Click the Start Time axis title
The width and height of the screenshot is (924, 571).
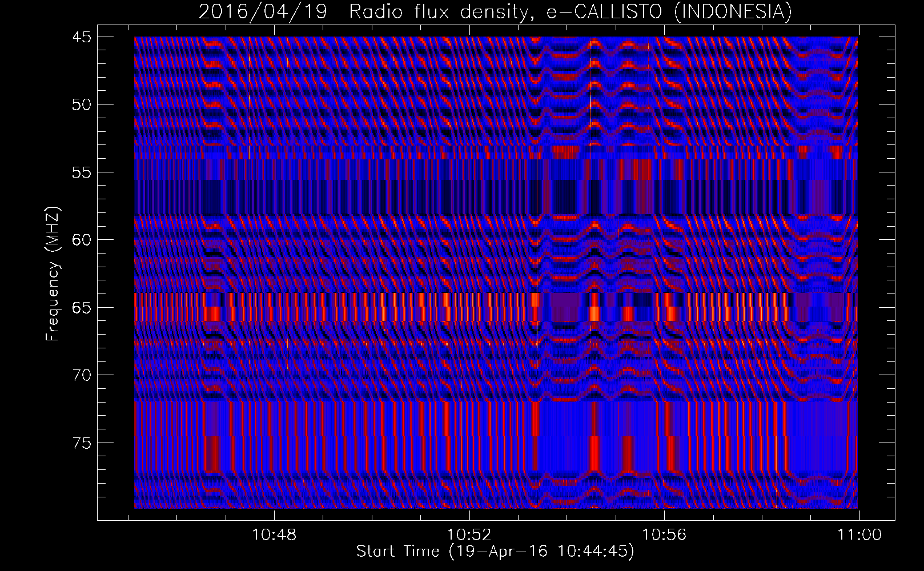click(x=495, y=552)
